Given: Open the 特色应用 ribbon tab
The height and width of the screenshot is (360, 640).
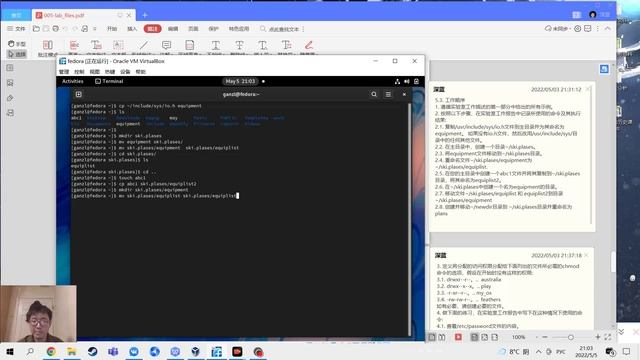Looking at the screenshot, I should coord(239,29).
